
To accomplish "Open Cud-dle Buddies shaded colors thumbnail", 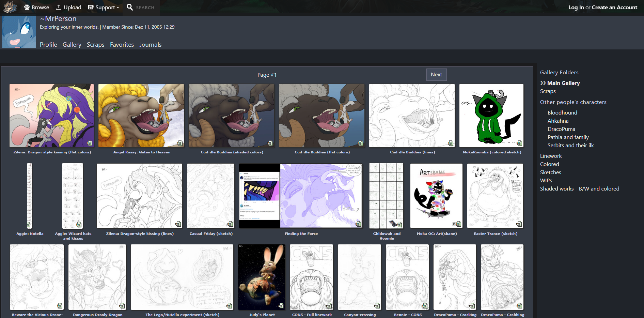I will [232, 116].
